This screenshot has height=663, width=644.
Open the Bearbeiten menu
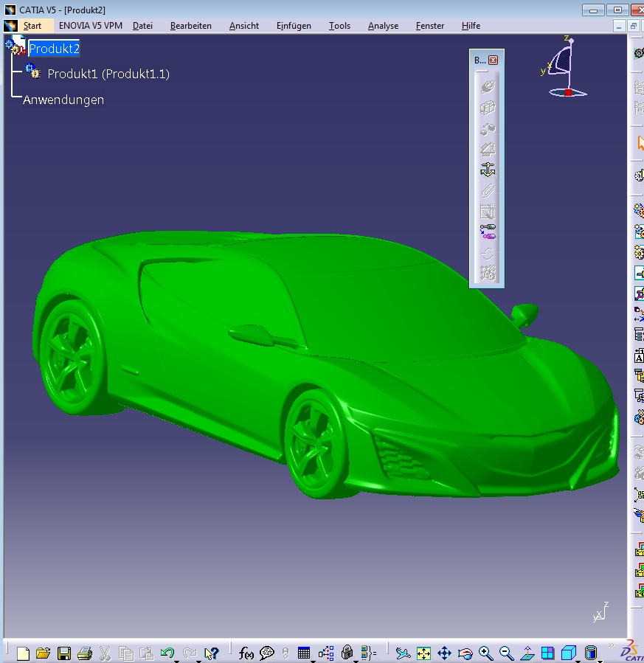191,26
